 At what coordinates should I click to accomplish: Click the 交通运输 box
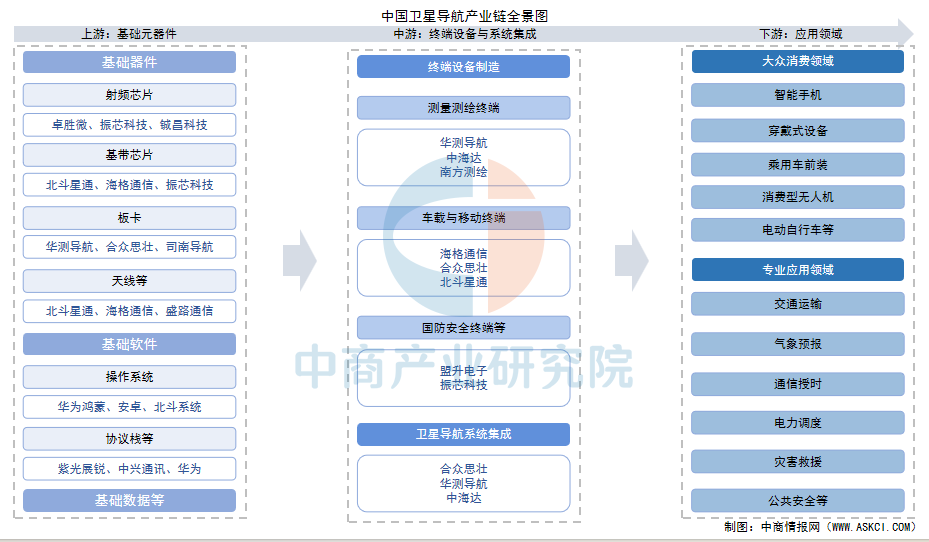(x=797, y=304)
